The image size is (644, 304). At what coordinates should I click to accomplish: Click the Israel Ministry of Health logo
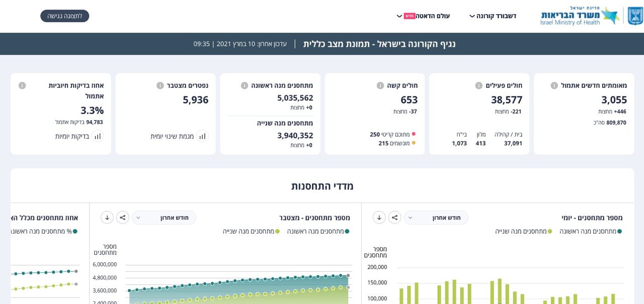tap(592, 16)
